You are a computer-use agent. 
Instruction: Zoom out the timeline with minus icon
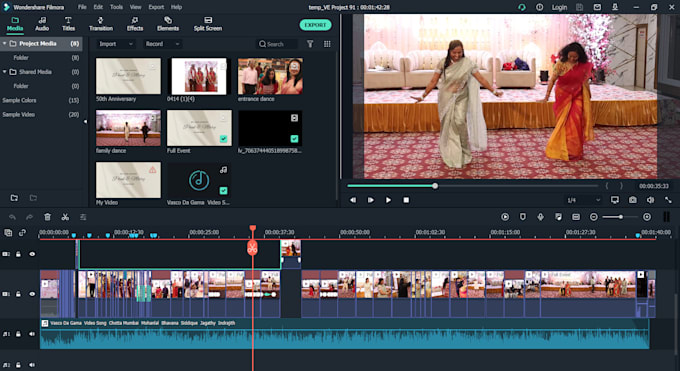coord(594,217)
